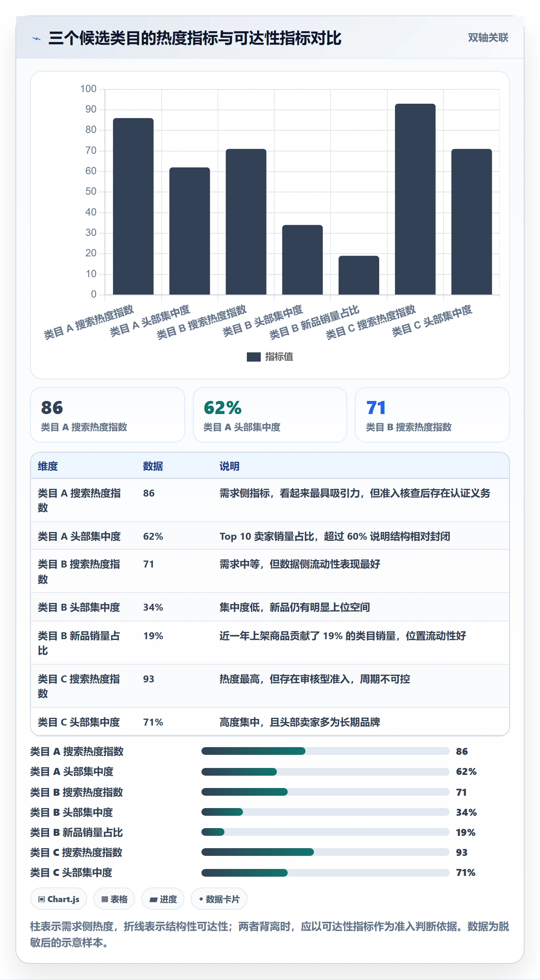
Task: Click the footnote starting with 柱表示需求侧热度
Action: click(x=270, y=934)
